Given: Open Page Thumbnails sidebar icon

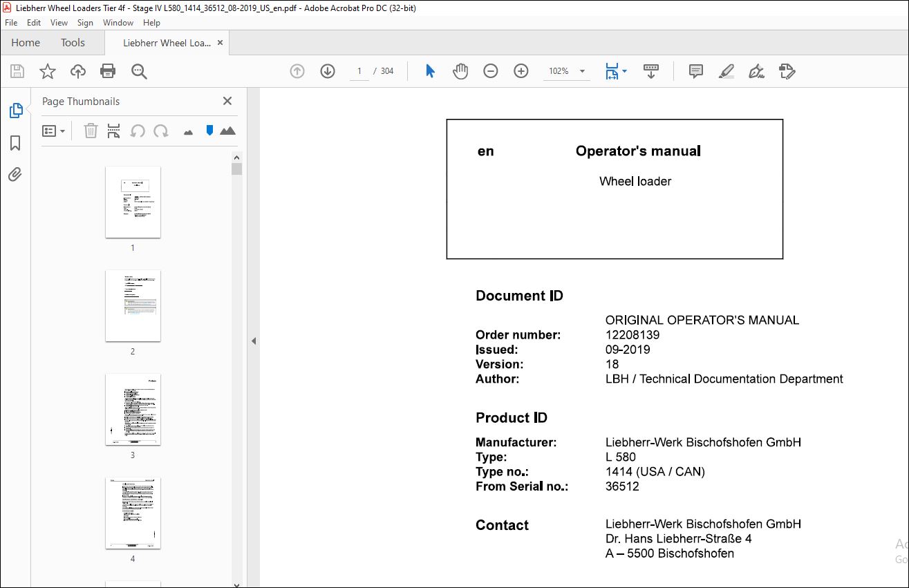Looking at the screenshot, I should (15, 111).
